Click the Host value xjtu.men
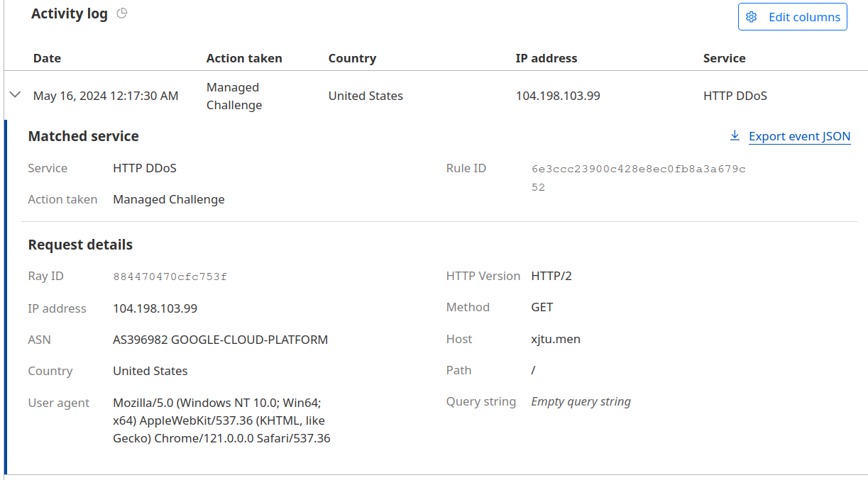The height and width of the screenshot is (480, 868). (x=556, y=339)
